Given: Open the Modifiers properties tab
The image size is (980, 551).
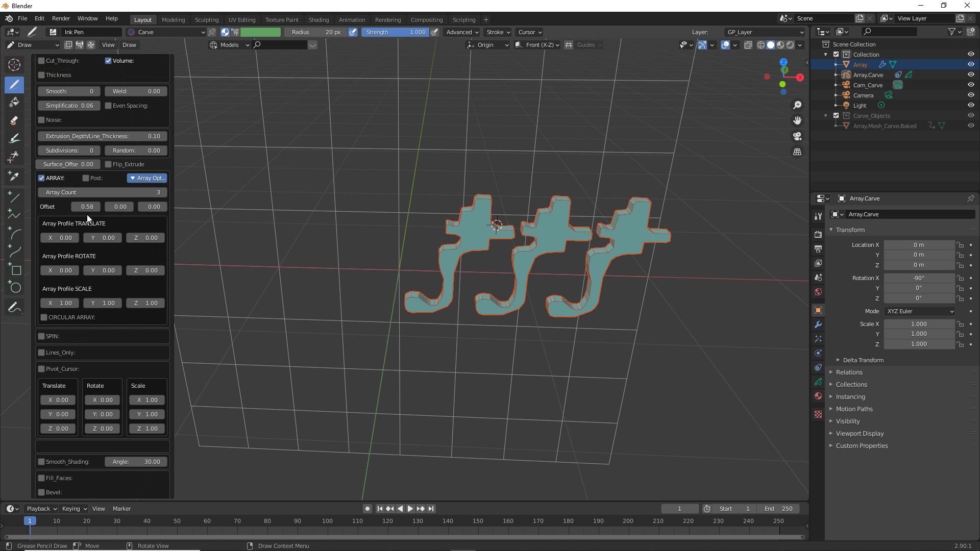Looking at the screenshot, I should (818, 325).
